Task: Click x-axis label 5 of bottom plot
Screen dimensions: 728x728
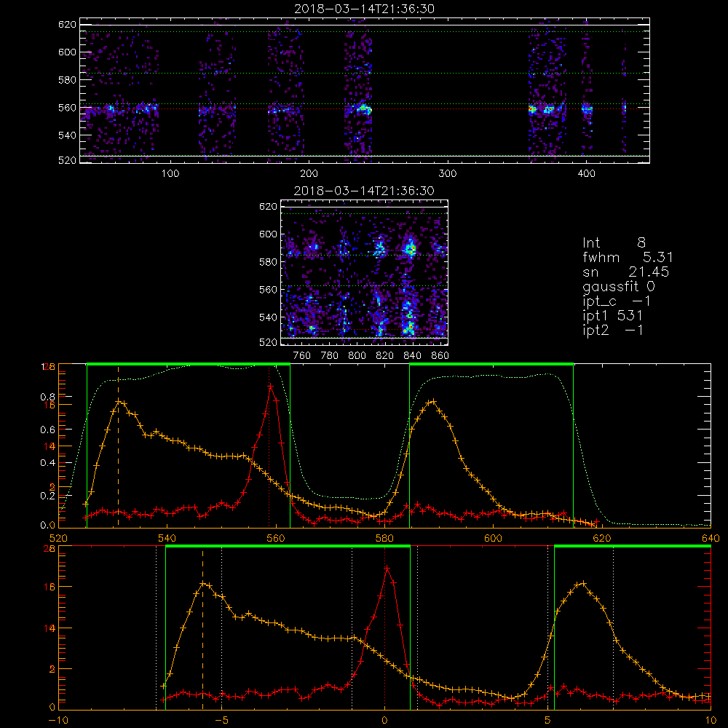Action: click(548, 721)
